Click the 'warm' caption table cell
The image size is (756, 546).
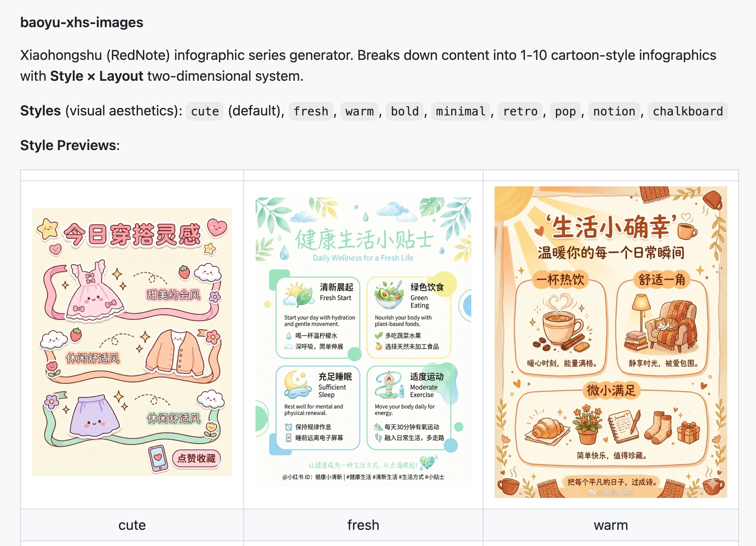click(x=611, y=525)
